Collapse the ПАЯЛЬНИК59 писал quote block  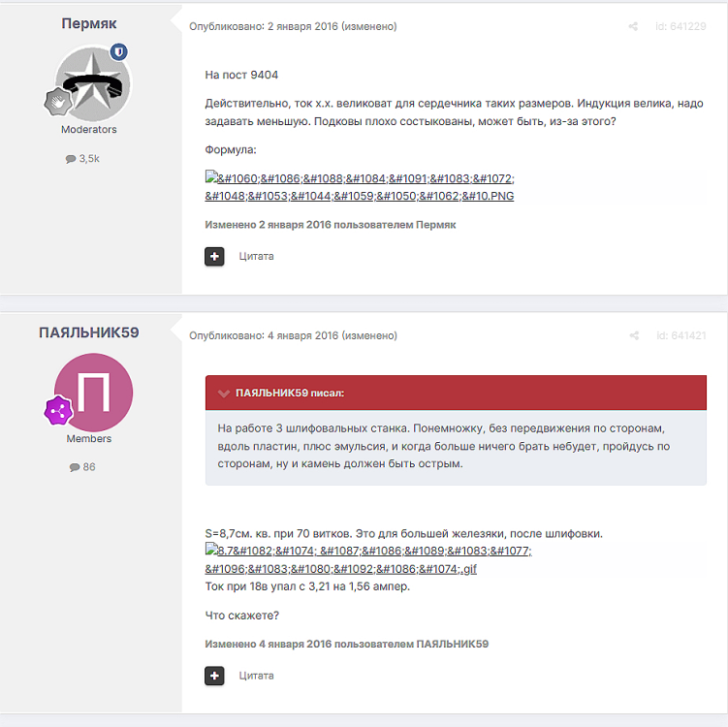click(x=224, y=394)
